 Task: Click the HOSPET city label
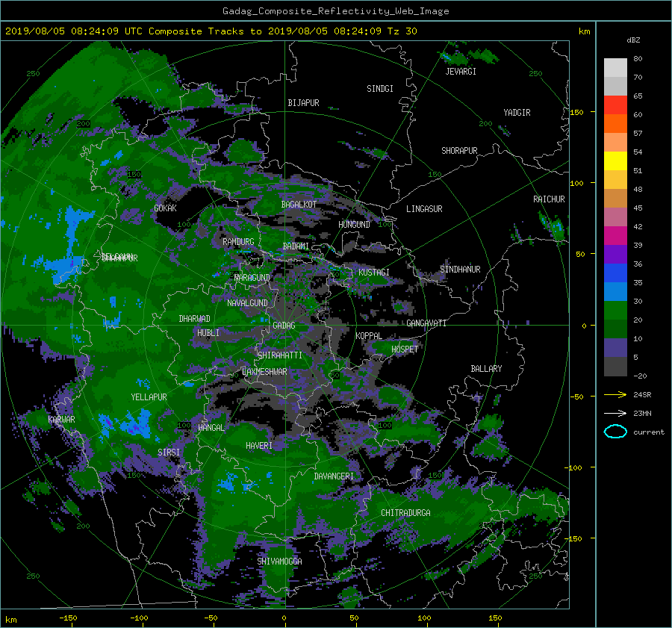(405, 349)
